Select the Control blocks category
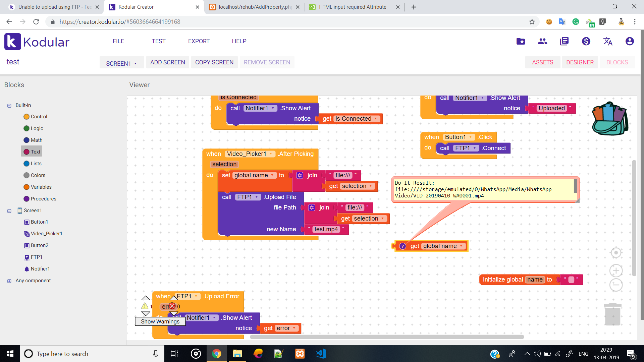The image size is (644, 362). click(x=36, y=117)
